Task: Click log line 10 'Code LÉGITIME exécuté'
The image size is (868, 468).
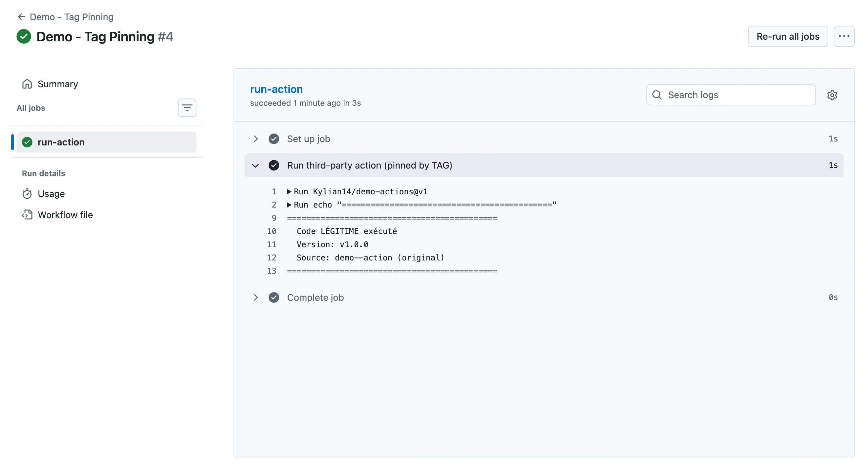Action: [347, 231]
